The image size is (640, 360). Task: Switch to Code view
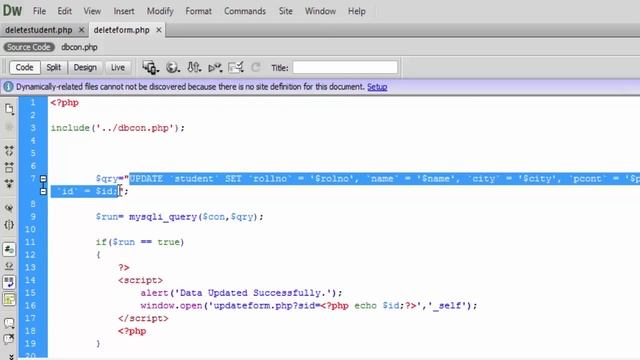point(24,67)
